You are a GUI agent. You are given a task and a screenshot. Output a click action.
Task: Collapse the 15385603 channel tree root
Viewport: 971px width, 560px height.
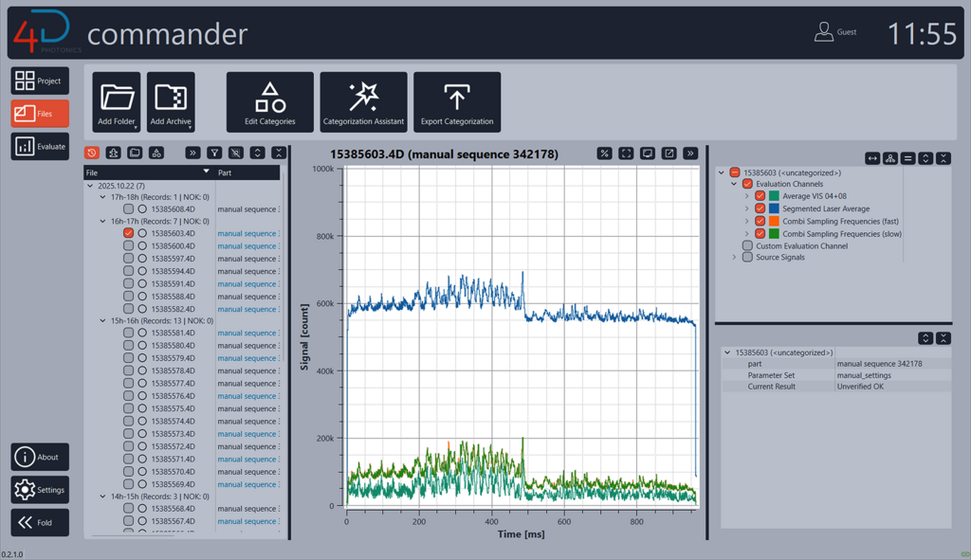(722, 172)
